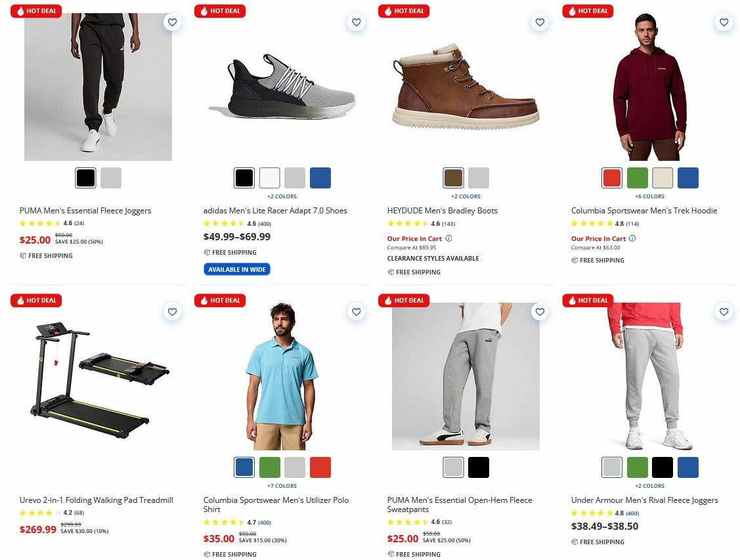Click the info icon next to Trek Hoodie cart price
Screen dimensions: 740x560
coord(632,238)
